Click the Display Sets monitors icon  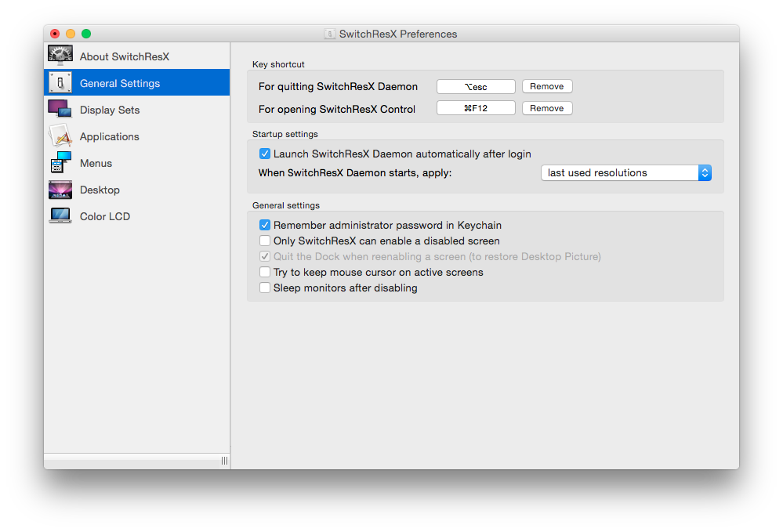[60, 109]
